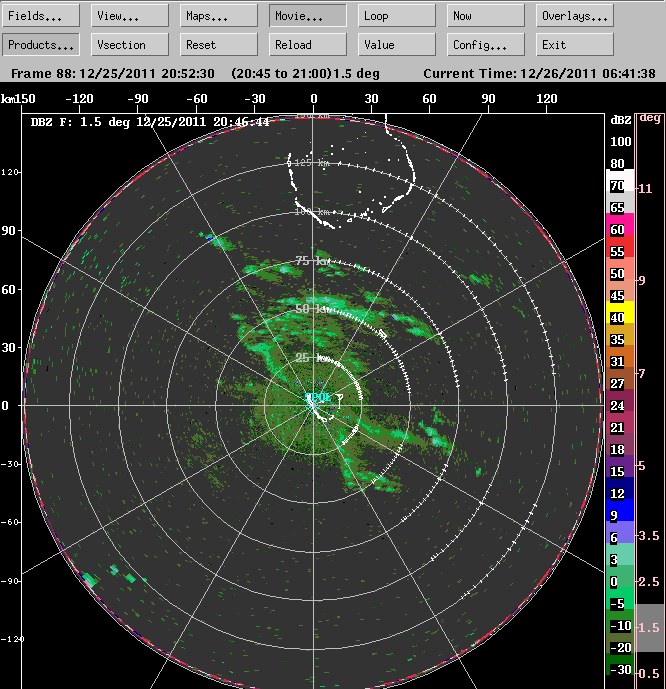666x689 pixels.
Task: Click the Value readout button
Action: pyautogui.click(x=397, y=45)
